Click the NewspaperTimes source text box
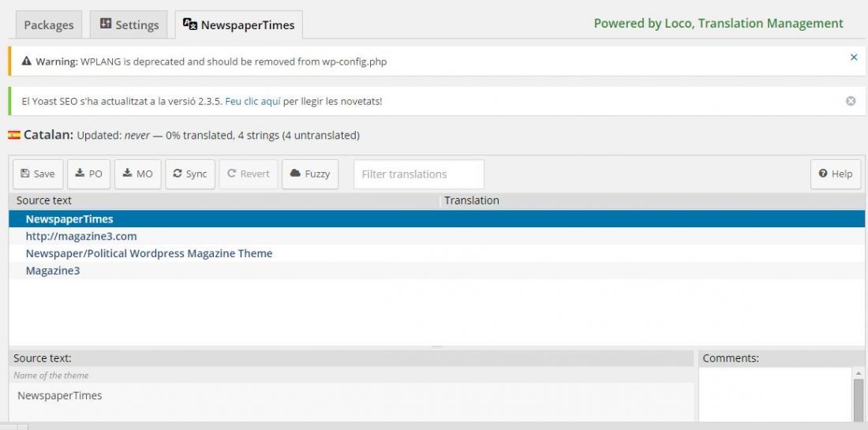868x430 pixels. coord(351,402)
